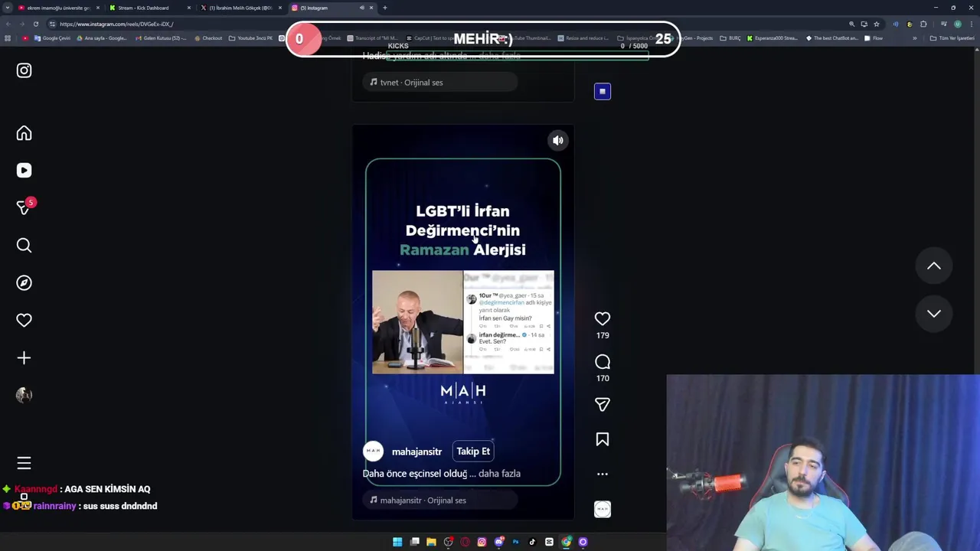Open profile avatar in sidebar

24,395
